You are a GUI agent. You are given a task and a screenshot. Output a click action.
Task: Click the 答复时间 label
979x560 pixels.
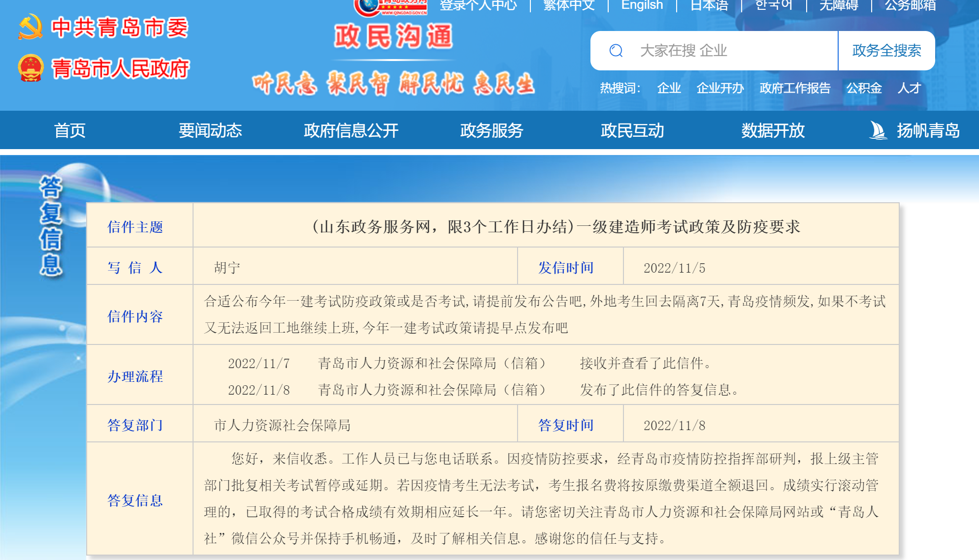[x=566, y=425]
